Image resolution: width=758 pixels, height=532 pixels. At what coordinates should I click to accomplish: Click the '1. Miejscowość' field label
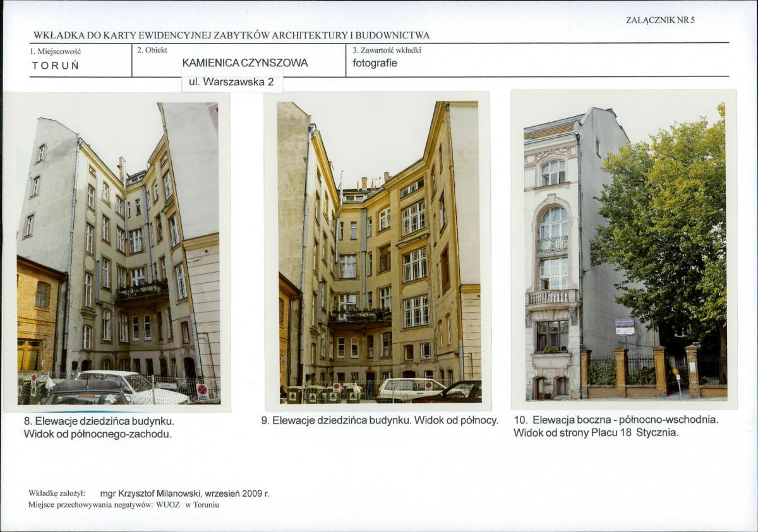[x=56, y=51]
